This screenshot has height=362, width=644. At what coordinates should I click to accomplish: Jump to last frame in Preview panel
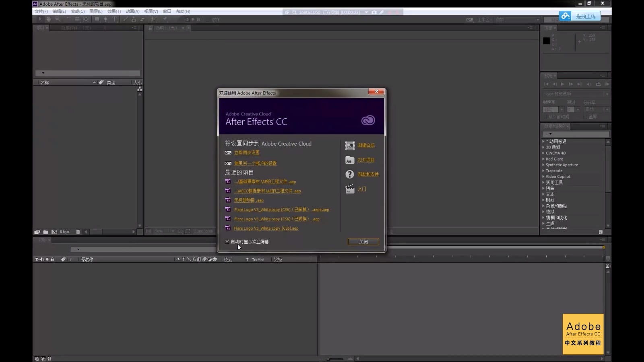[x=579, y=84]
